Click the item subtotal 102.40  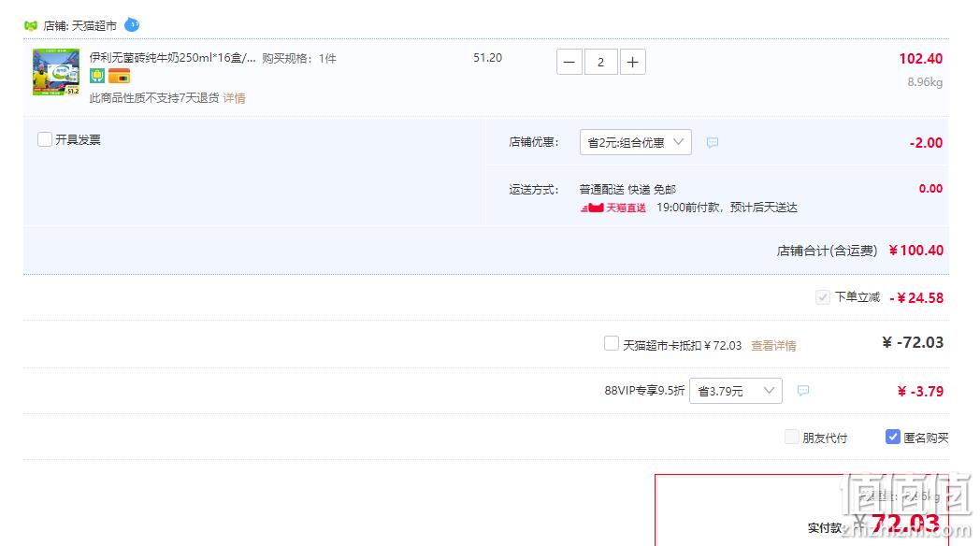(921, 59)
